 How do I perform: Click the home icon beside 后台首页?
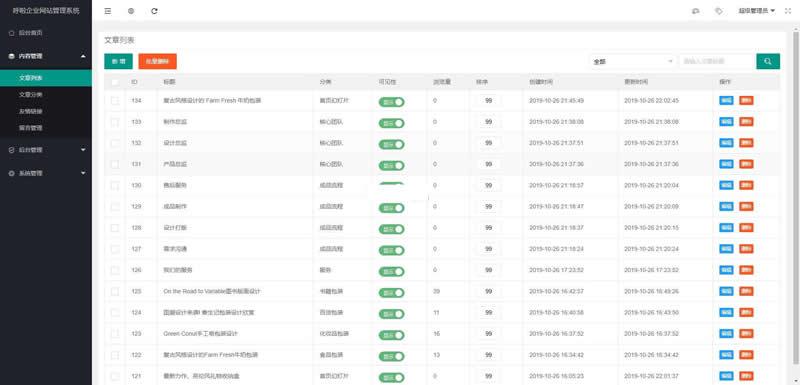(x=11, y=33)
